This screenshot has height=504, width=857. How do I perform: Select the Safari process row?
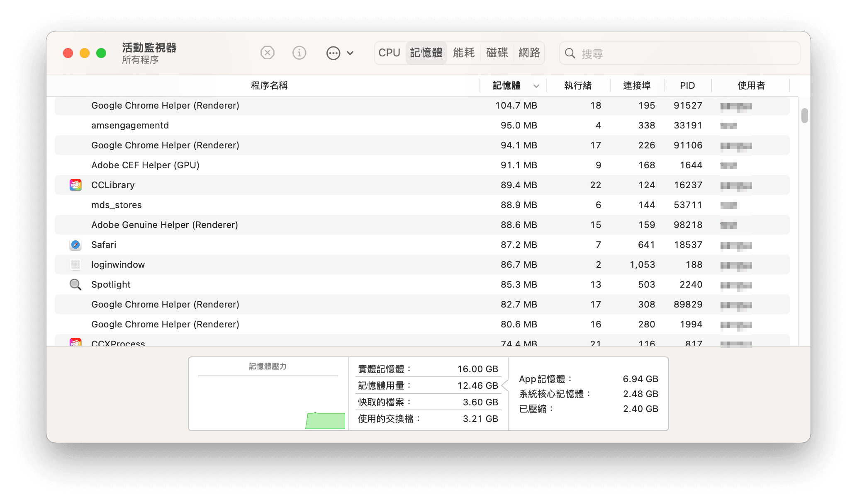[x=290, y=245]
